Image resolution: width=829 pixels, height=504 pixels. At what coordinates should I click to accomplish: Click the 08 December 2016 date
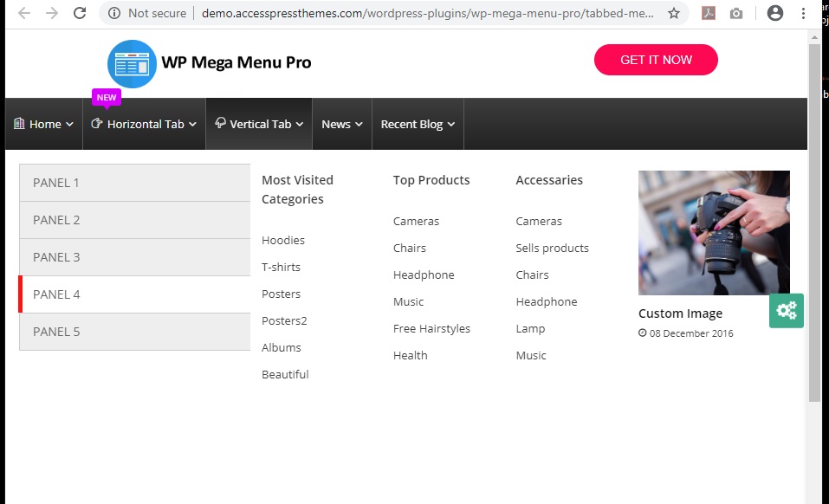[691, 333]
